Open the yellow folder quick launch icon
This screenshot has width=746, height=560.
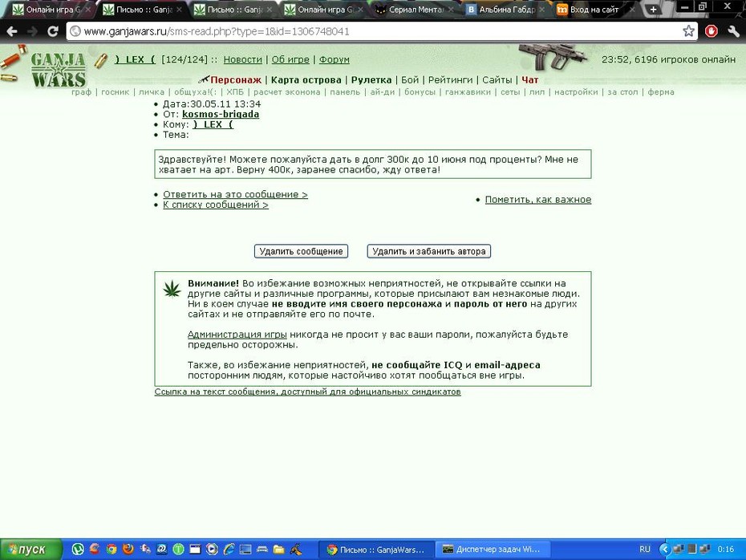(x=279, y=550)
